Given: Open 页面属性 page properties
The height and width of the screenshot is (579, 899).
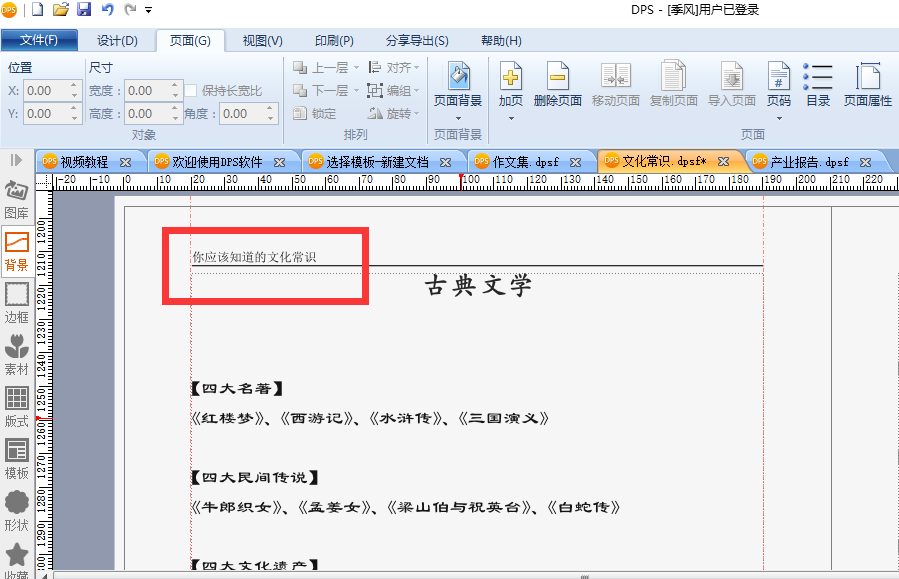Looking at the screenshot, I should pos(867,85).
